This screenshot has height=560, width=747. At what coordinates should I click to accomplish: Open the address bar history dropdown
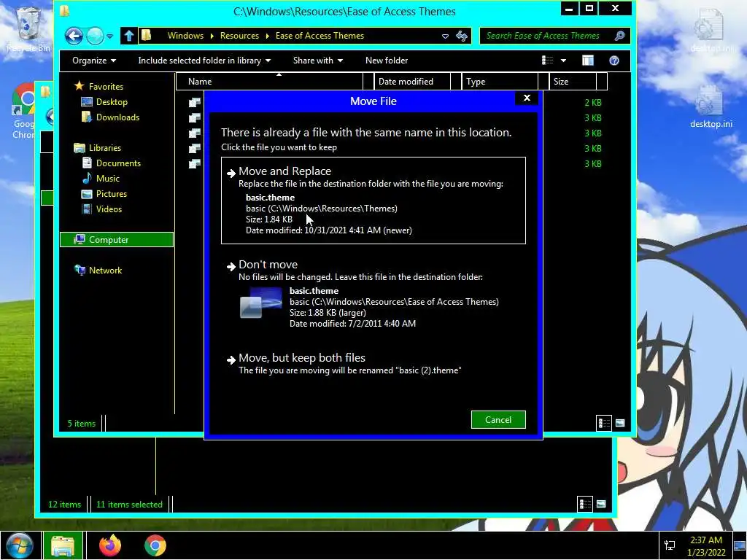[445, 36]
